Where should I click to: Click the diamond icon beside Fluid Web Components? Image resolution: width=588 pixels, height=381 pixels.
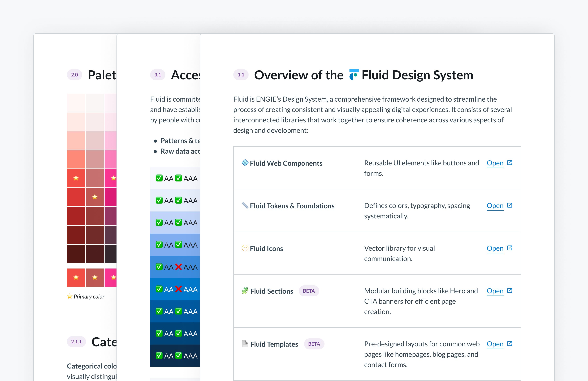[x=245, y=163]
